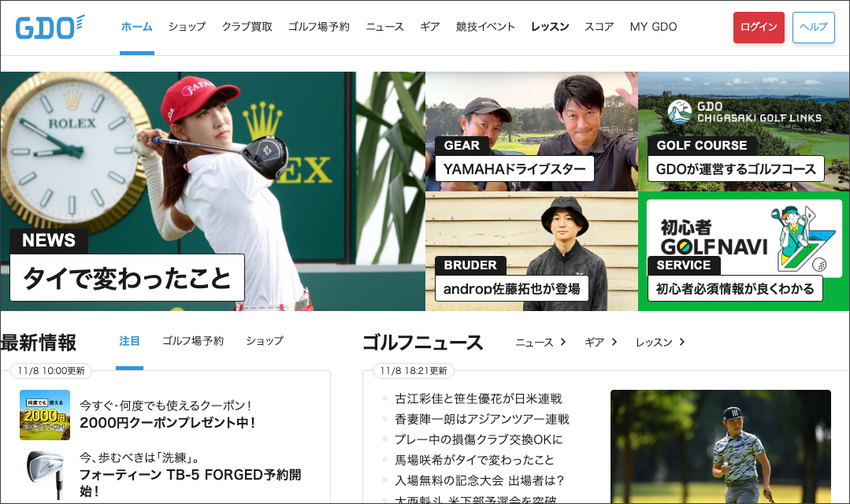Switch to the 注目 tab in latest info
This screenshot has height=504, width=850.
click(x=129, y=341)
